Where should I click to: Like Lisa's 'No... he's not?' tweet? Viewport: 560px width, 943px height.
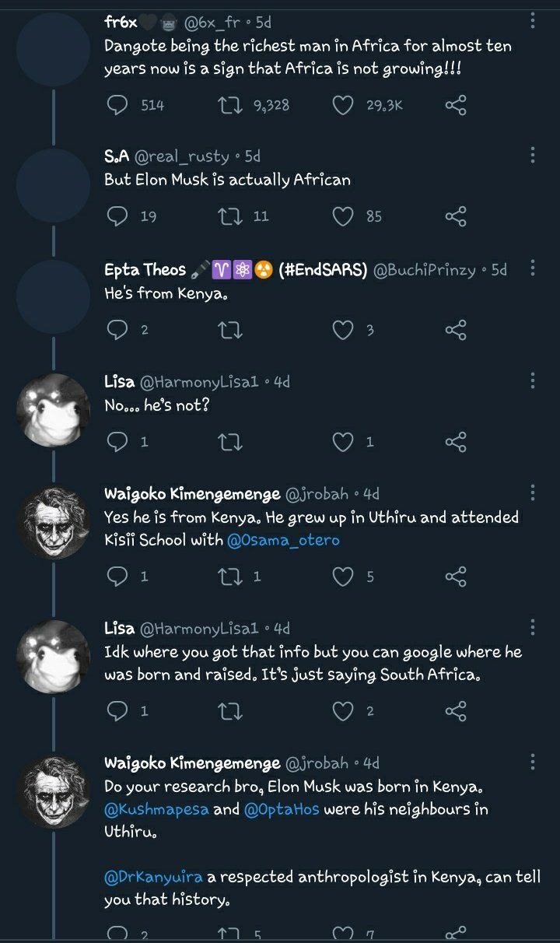coord(343,442)
